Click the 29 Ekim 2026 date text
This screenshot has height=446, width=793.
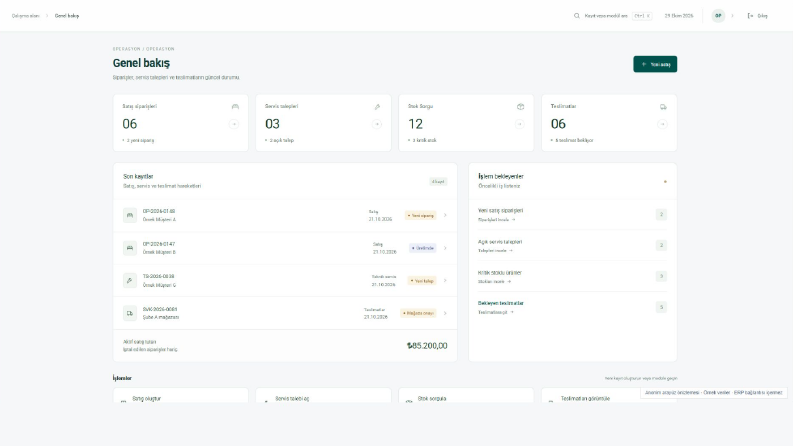coord(679,16)
